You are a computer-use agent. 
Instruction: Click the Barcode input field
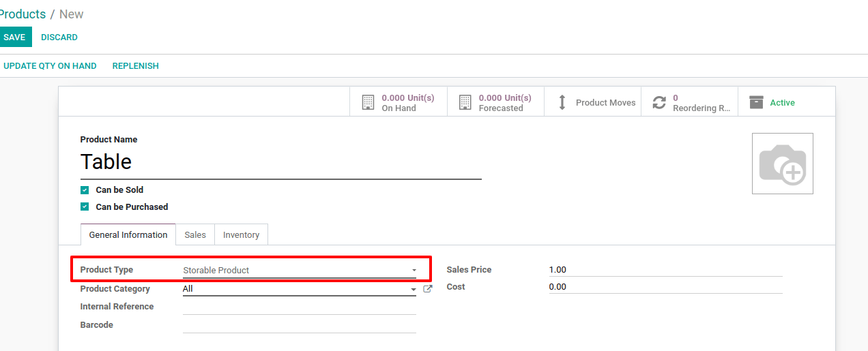pyautogui.click(x=300, y=325)
